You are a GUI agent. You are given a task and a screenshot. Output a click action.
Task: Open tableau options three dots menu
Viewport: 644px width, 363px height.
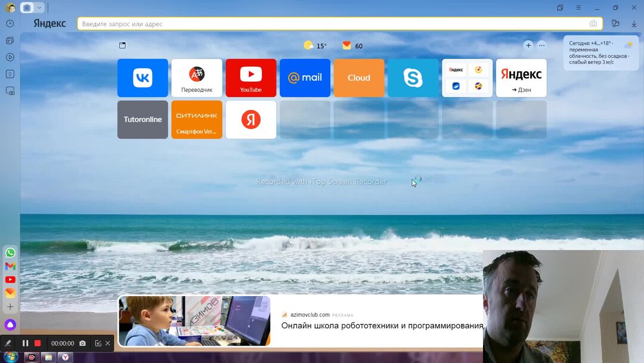coord(541,45)
